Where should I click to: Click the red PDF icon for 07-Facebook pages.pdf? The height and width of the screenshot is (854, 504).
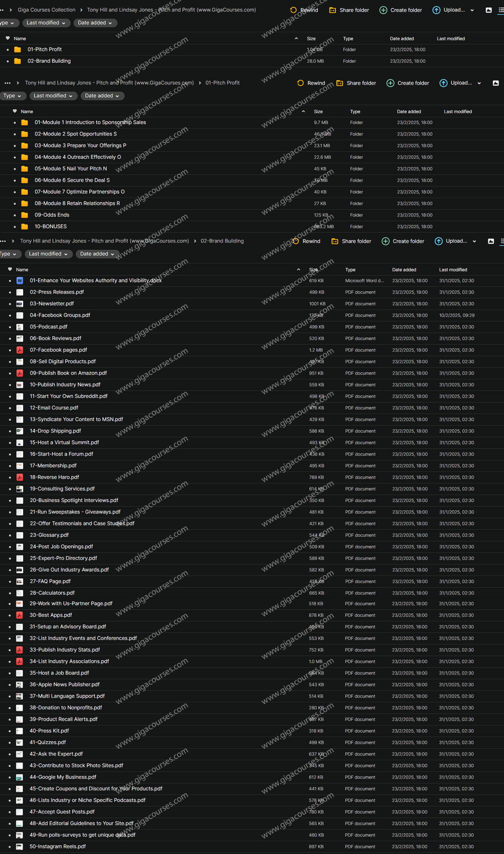20,350
